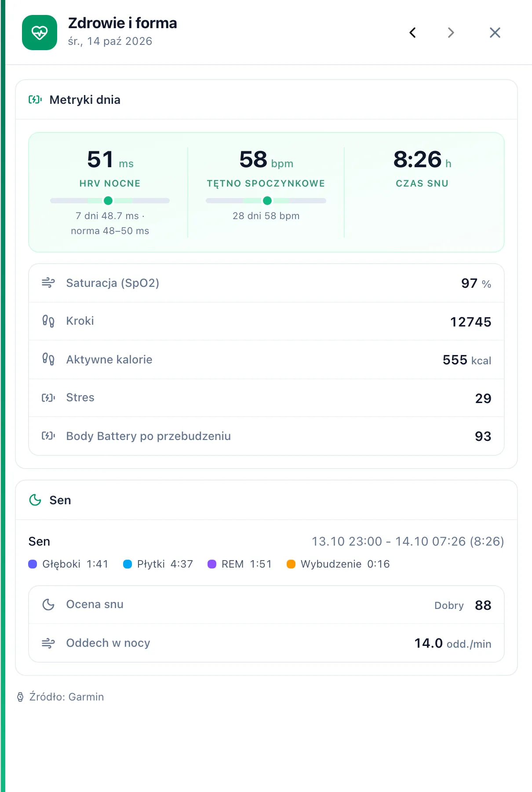The image size is (532, 792).
Task: Click the Stres value 29
Action: pyautogui.click(x=483, y=399)
